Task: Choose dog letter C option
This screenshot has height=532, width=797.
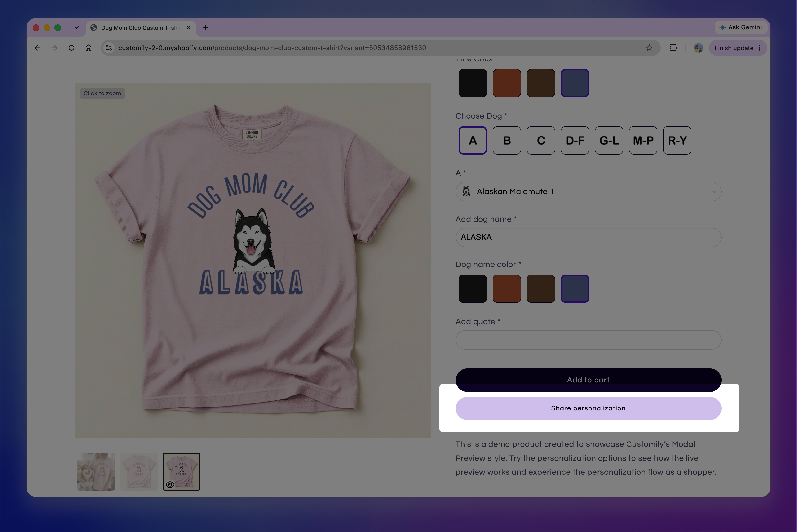Action: 541,141
